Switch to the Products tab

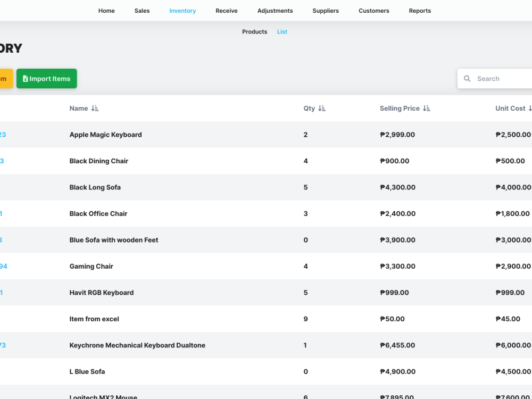(x=254, y=31)
